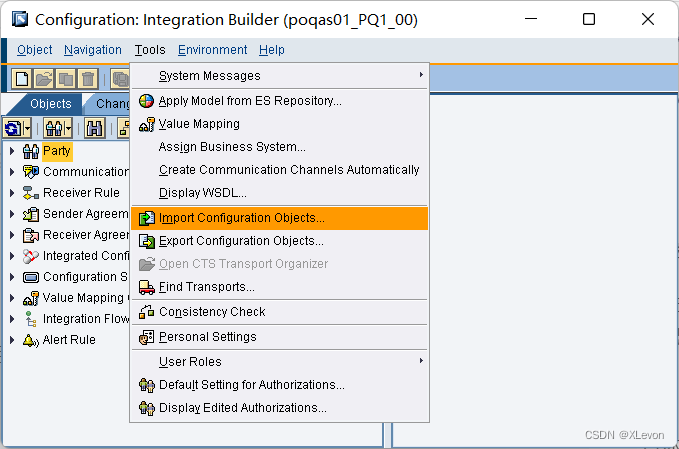Select Import Configuration Objects entry
Image resolution: width=679 pixels, height=449 pixels.
[x=279, y=218]
